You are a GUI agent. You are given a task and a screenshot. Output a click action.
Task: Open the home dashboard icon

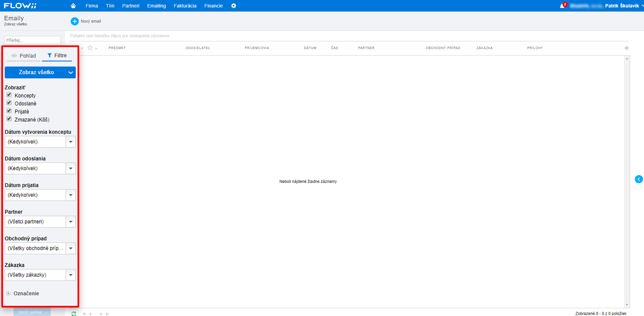[x=73, y=6]
